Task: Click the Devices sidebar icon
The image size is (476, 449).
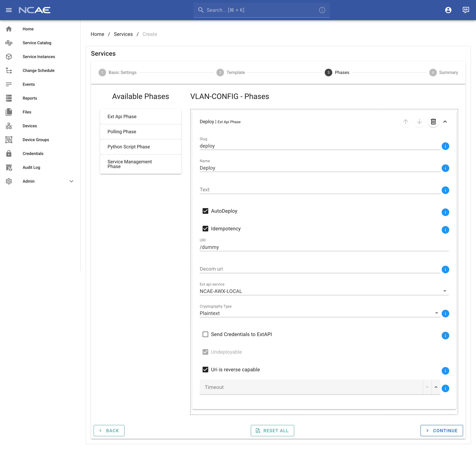Action: click(9, 126)
